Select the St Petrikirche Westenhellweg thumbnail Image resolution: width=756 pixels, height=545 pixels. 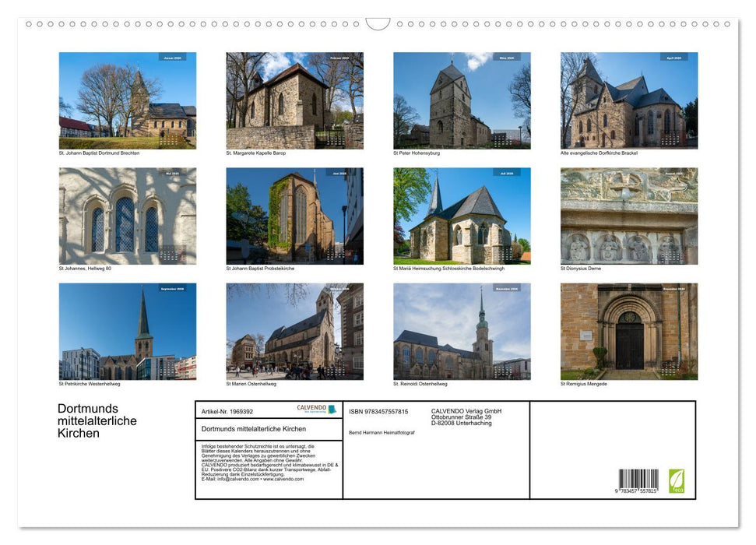coord(128,331)
